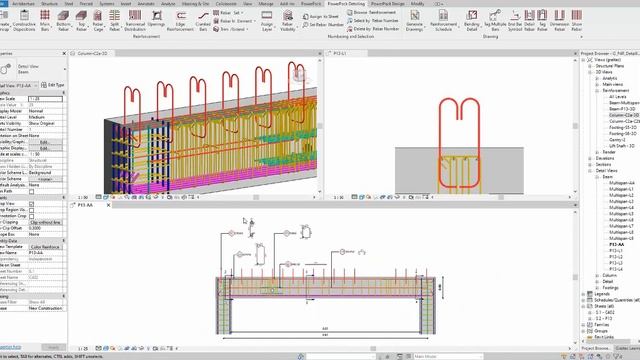Open the Modify ribbon tab

click(417, 4)
